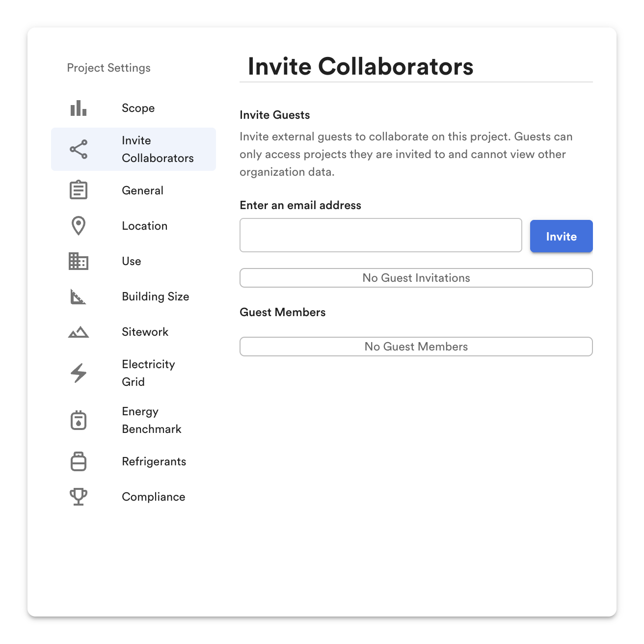Image resolution: width=644 pixels, height=644 pixels.
Task: Go to General settings
Action: (x=134, y=190)
